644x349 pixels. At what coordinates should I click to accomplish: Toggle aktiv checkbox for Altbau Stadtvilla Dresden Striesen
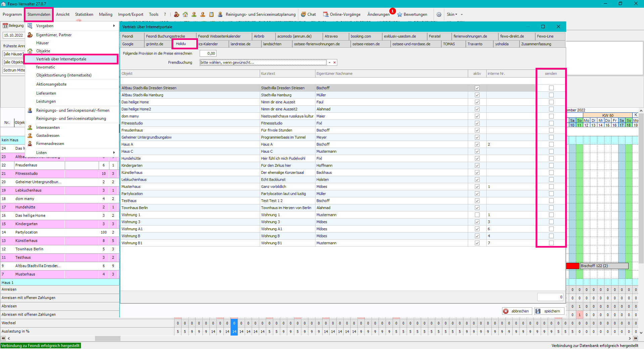(x=477, y=88)
